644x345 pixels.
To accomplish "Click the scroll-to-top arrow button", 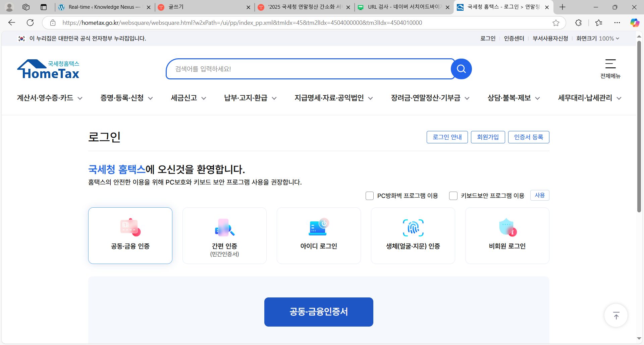I will (x=615, y=315).
